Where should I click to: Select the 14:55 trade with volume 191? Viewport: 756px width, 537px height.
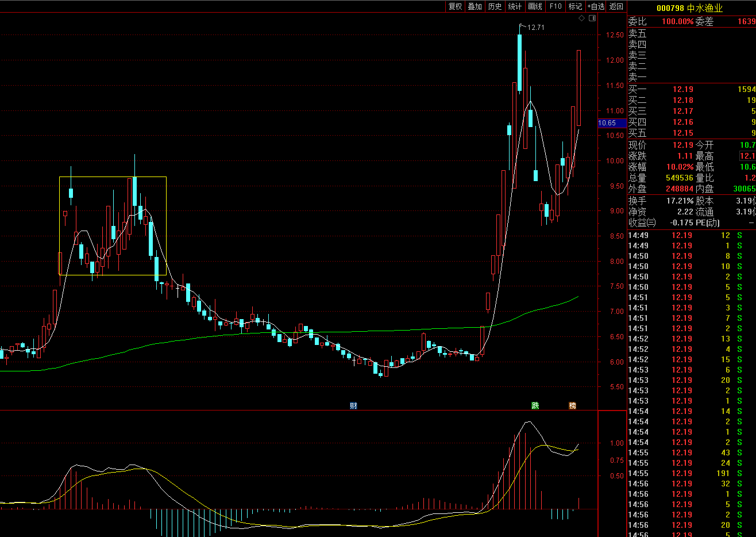click(692, 473)
